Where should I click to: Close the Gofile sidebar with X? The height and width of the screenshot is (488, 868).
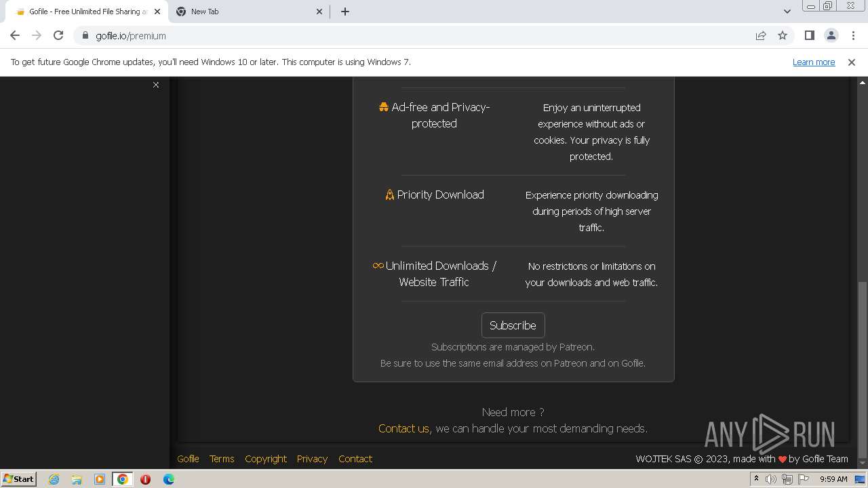tap(156, 85)
